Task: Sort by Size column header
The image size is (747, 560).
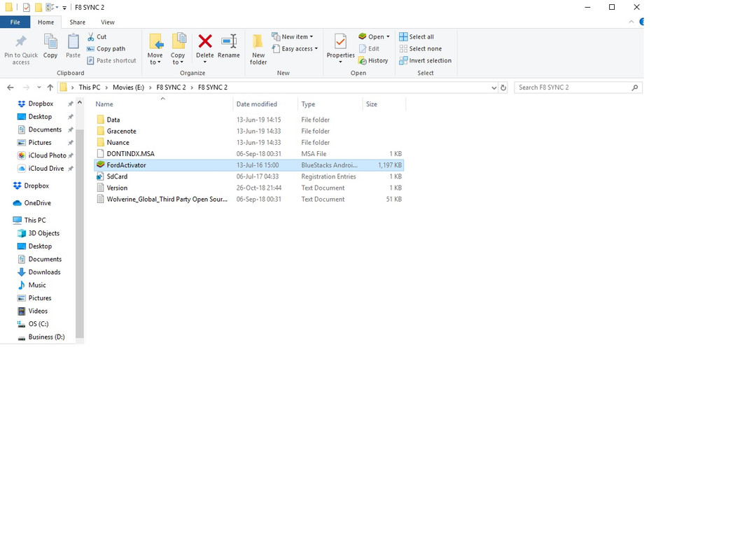Action: tap(384, 104)
